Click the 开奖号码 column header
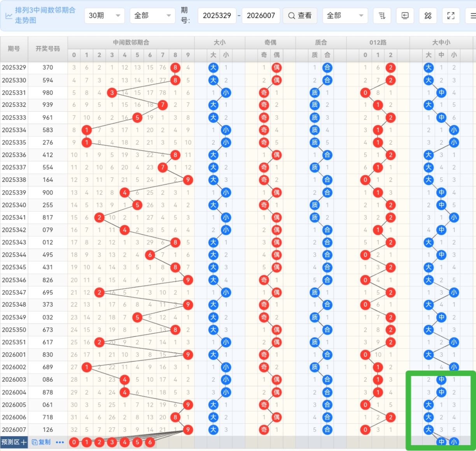The image size is (476, 451). pos(48,49)
